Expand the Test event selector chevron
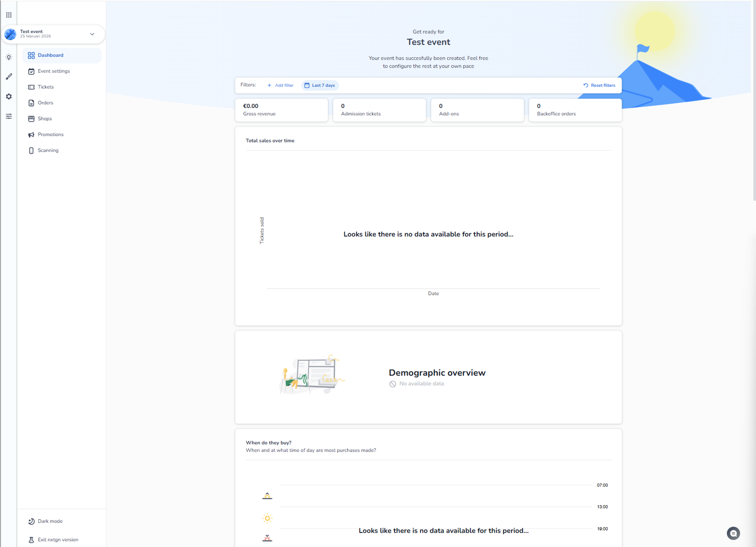 pyautogui.click(x=92, y=34)
